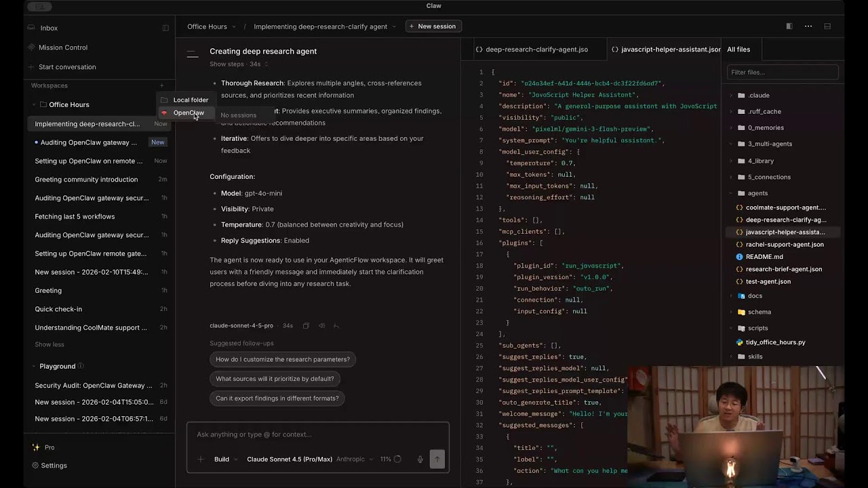The width and height of the screenshot is (868, 488).
Task: Open more options ellipsis in header
Action: (x=808, y=26)
